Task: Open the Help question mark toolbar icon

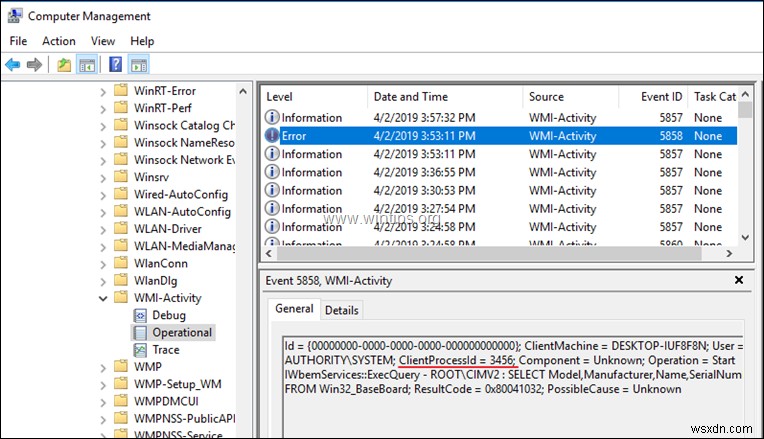Action: coord(115,64)
